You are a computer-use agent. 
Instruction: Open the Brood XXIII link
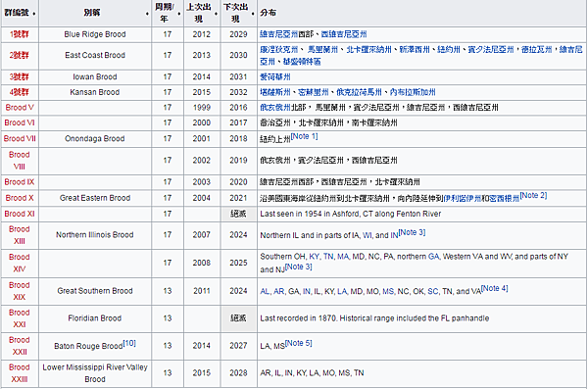click(x=20, y=373)
